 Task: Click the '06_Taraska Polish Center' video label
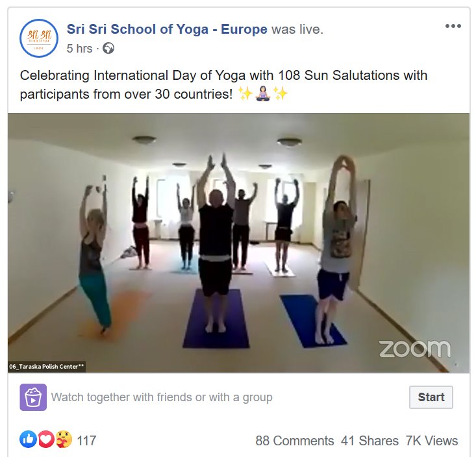47,367
